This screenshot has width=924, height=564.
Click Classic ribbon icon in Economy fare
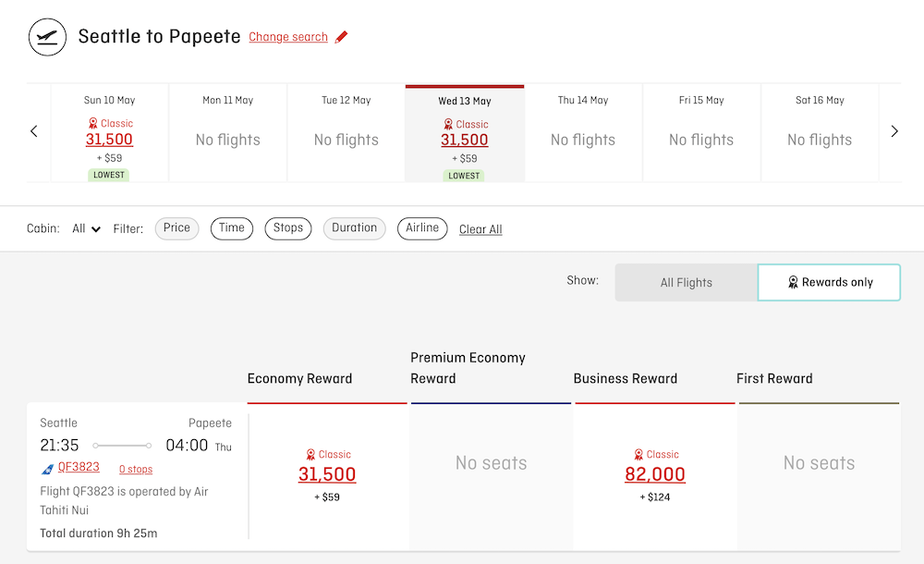(310, 455)
